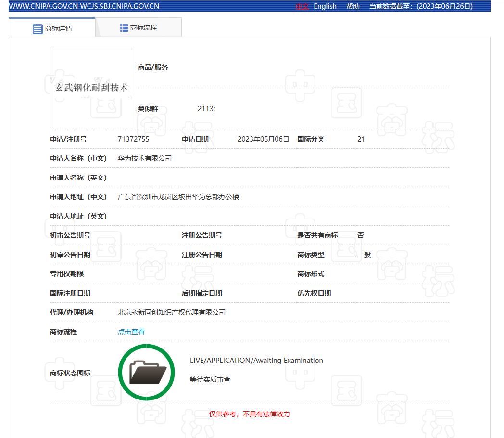The image size is (504, 438).
Task: Select application date 2023年05月06日
Action: click(263, 139)
